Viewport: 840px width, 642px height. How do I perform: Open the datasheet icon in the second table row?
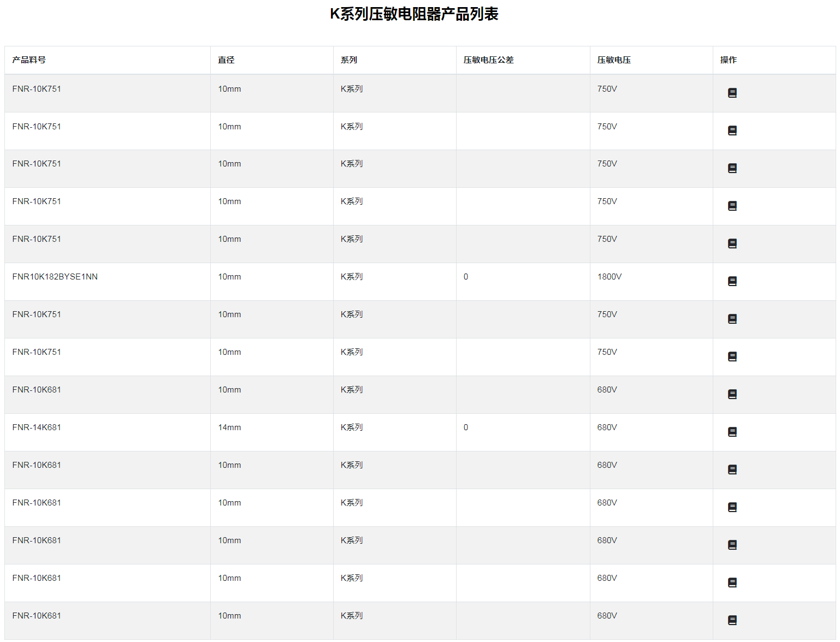point(732,130)
